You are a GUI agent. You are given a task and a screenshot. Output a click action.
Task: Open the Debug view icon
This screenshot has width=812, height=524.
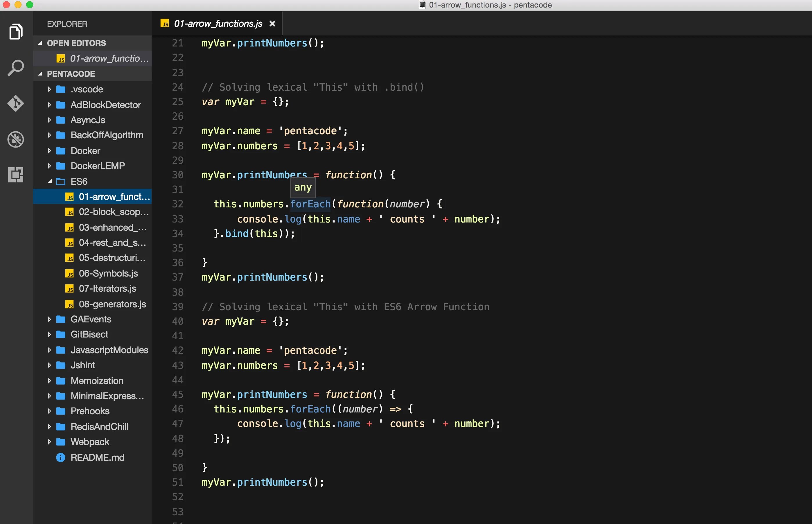16,139
